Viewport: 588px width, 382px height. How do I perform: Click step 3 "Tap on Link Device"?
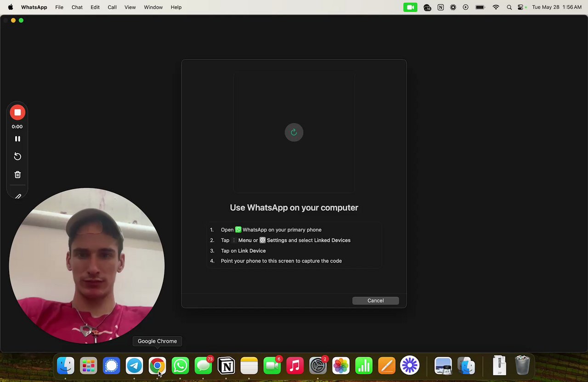click(238, 251)
